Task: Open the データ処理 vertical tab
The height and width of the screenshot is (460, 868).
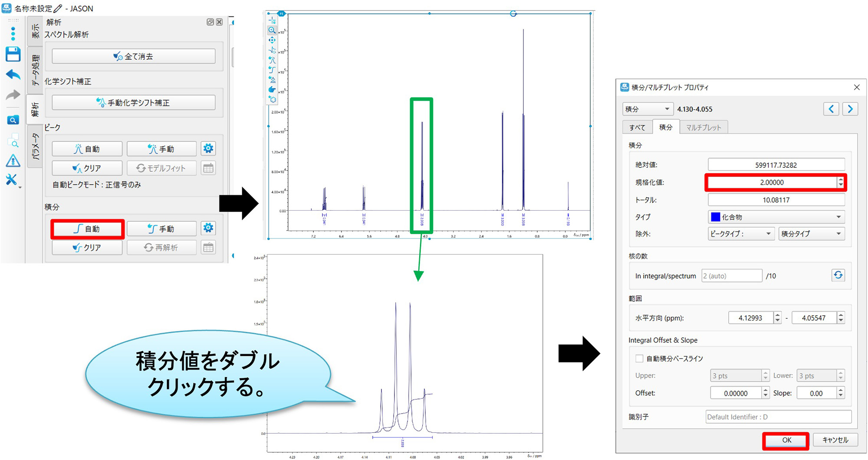Action: (x=35, y=70)
